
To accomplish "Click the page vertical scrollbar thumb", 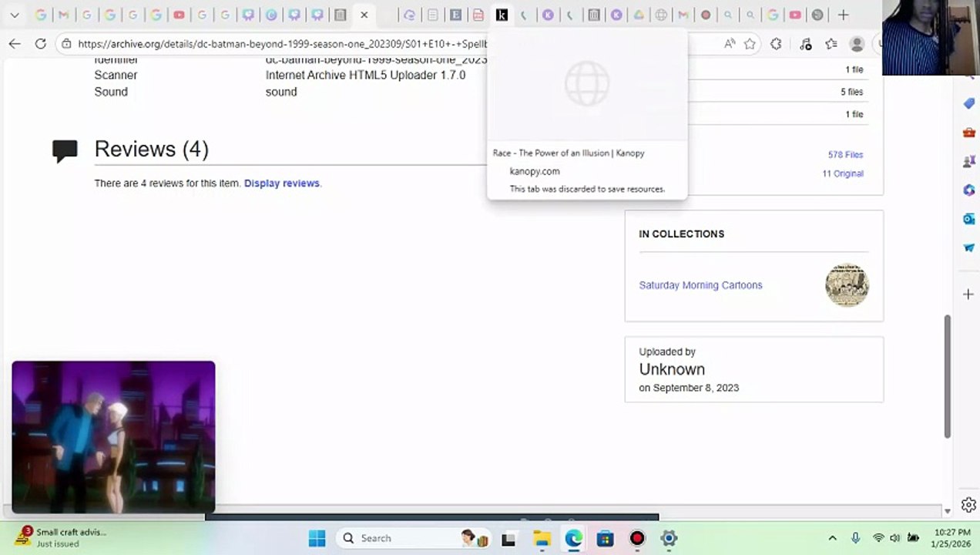I will pyautogui.click(x=948, y=376).
